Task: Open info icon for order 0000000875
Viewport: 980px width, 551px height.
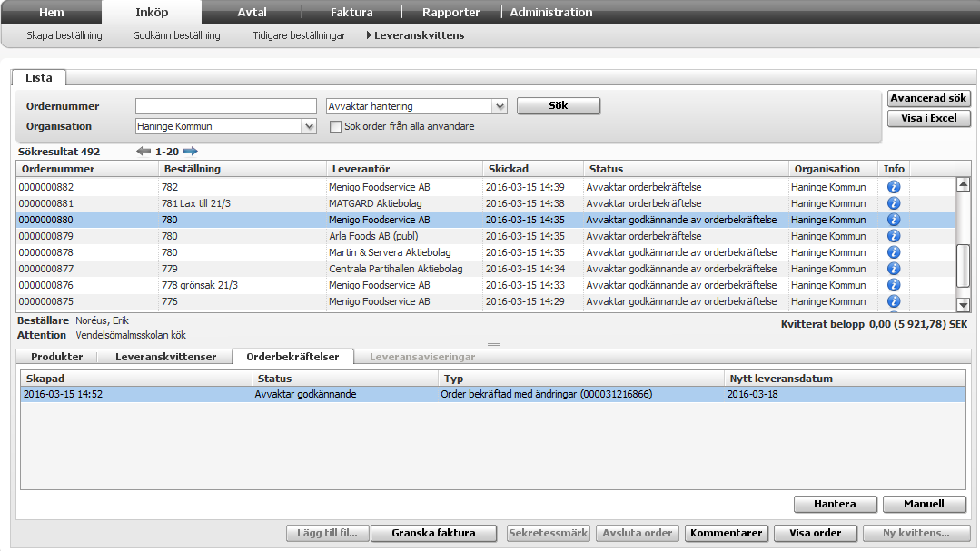Action: [x=894, y=300]
